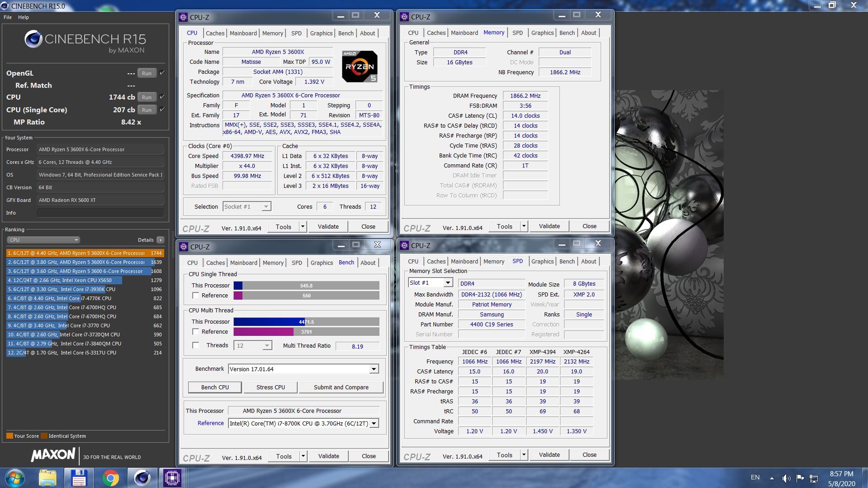Click Details arrow button in Ranking

point(161,240)
